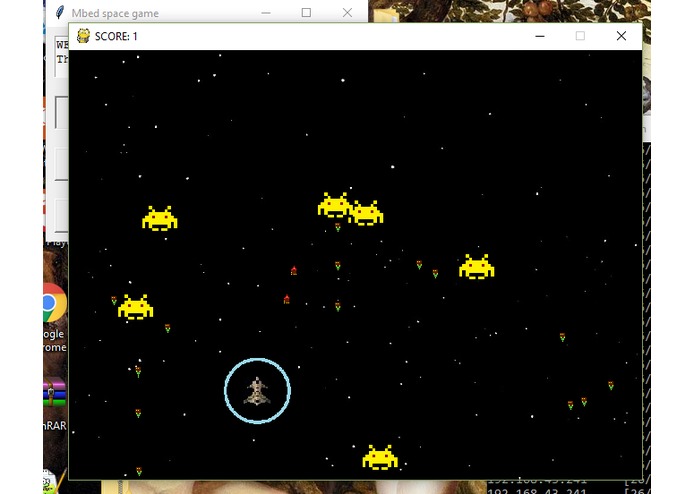Click the yellow invader at the bottom edge
The image size is (695, 494).
tap(380, 457)
